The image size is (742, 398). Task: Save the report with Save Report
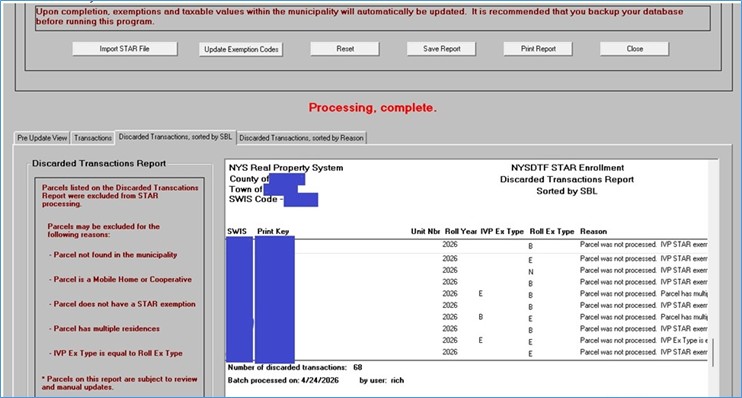(442, 49)
